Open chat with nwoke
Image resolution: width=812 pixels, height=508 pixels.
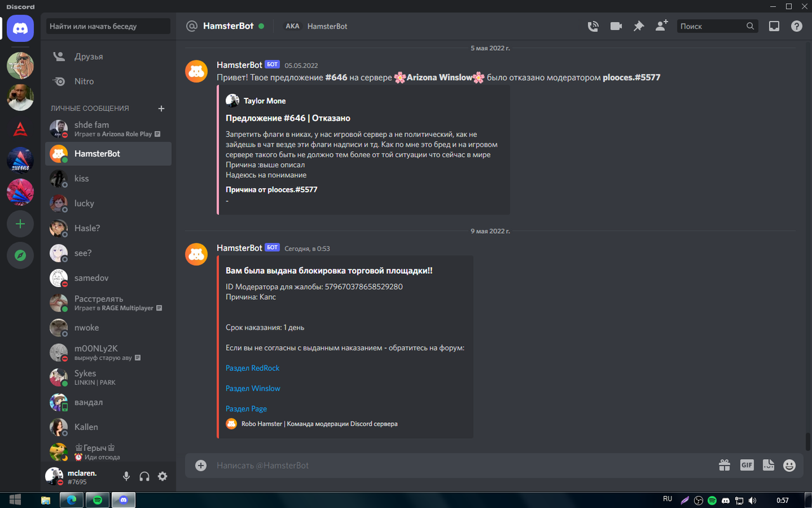(108, 328)
